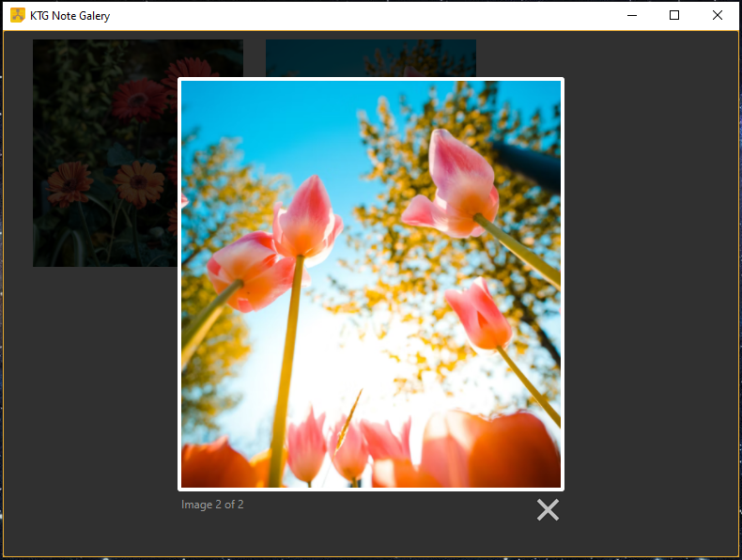Click the "Image 2 of 2" caption
The image size is (742, 560).
tap(212, 505)
